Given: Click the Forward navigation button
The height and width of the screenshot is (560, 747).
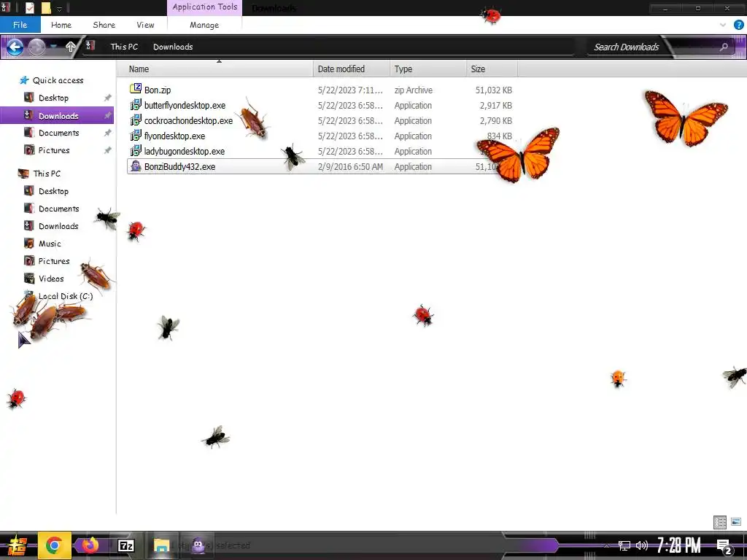Looking at the screenshot, I should (x=36, y=47).
